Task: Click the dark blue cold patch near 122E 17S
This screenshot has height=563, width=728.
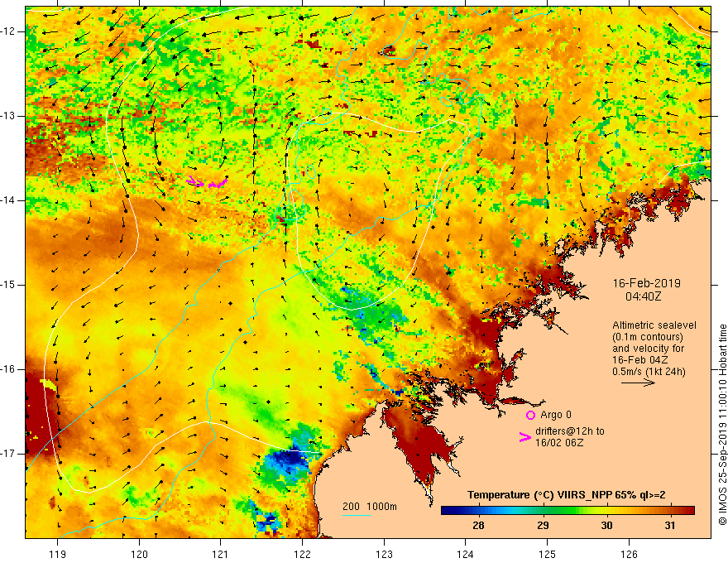Action: pos(288,459)
